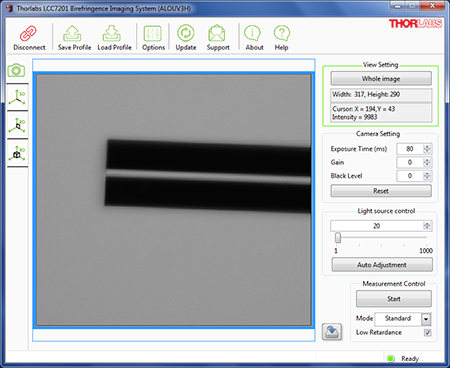450x368 pixels.
Task: Click the green Ready status indicator
Action: [390, 358]
